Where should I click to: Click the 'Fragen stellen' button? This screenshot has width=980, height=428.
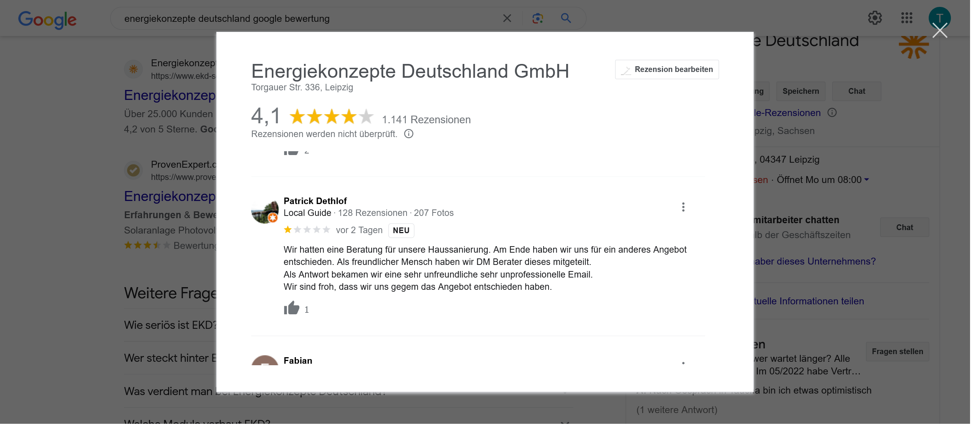point(897,351)
